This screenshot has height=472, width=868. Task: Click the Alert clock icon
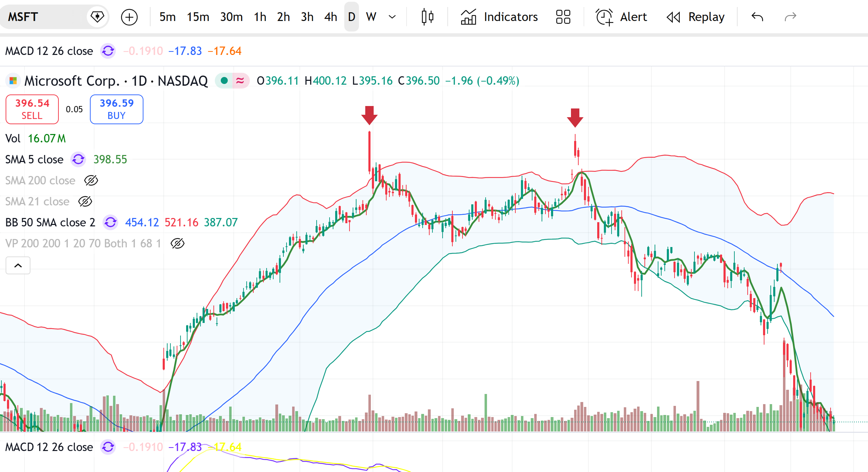pyautogui.click(x=604, y=17)
